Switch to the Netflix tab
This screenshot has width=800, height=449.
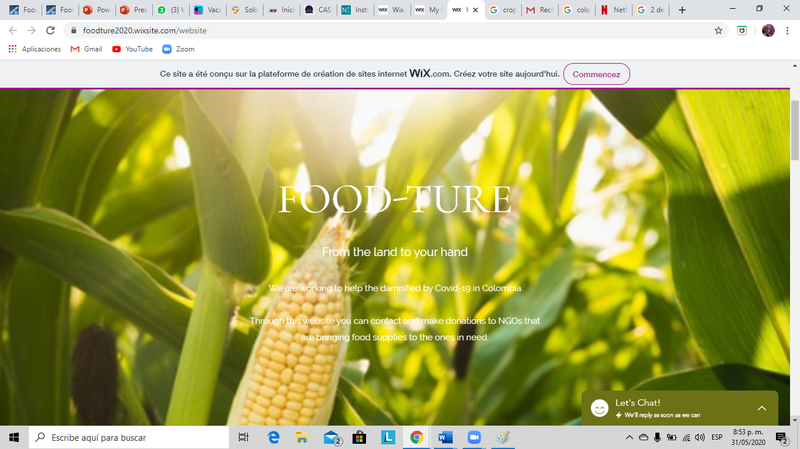click(x=614, y=10)
